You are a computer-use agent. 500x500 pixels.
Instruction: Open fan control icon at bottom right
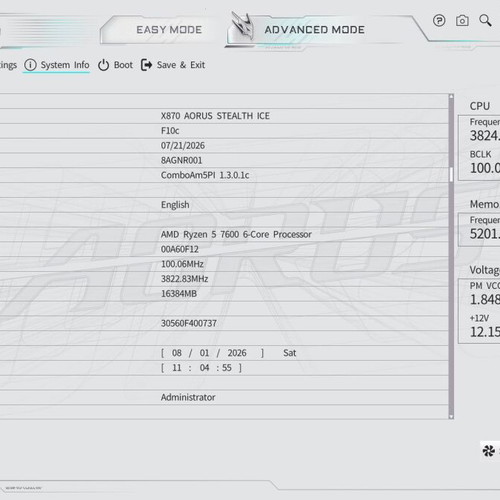point(489,451)
